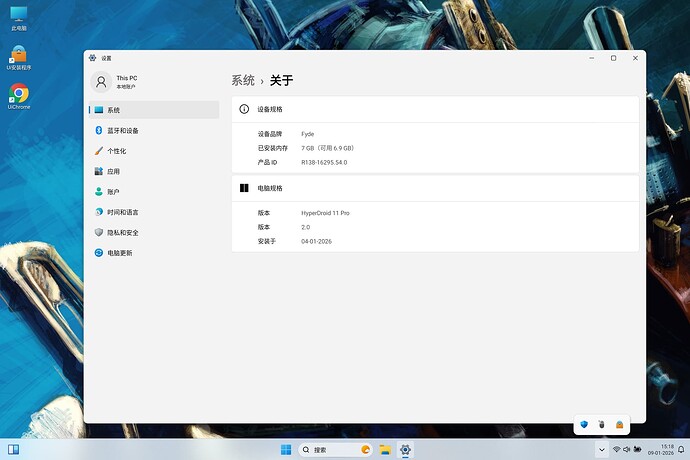Open Personalization (个性化) in sidebar
Screen dimensions: 690x460
coord(116,151)
